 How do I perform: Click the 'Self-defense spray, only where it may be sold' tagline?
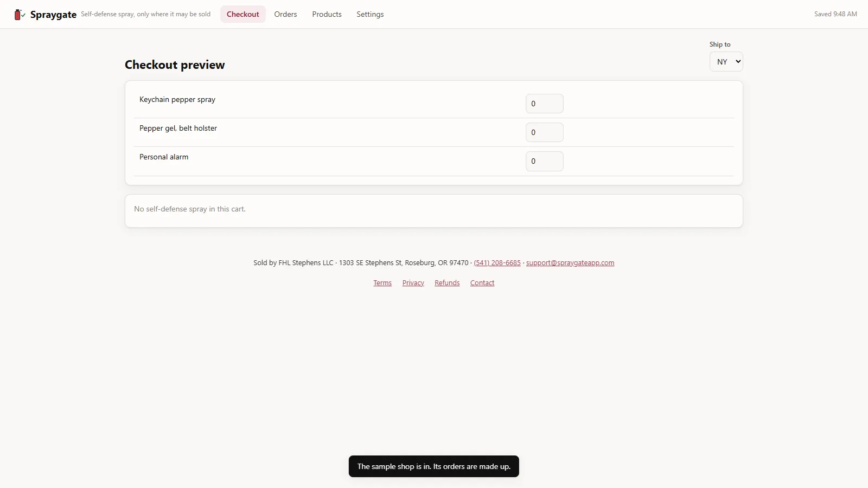coord(145,14)
